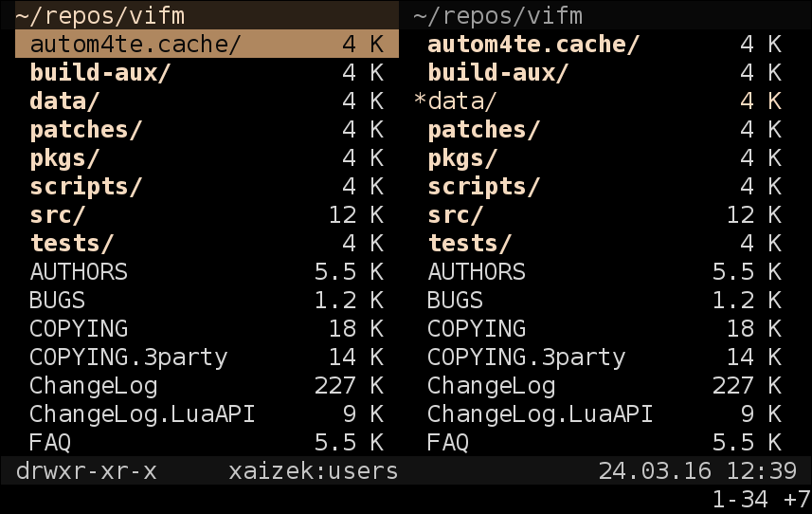Select data/ folder in the left pane
The image size is (812, 514).
pyautogui.click(x=208, y=101)
